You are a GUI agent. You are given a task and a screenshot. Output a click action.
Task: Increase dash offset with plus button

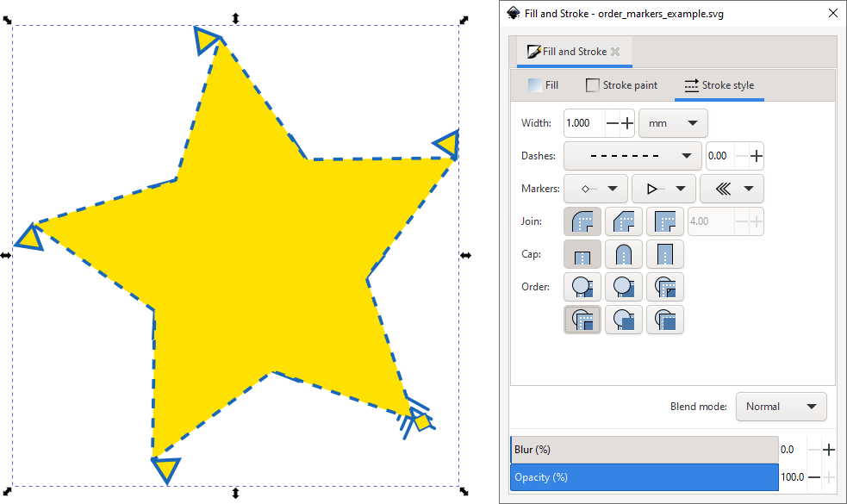pyautogui.click(x=757, y=156)
